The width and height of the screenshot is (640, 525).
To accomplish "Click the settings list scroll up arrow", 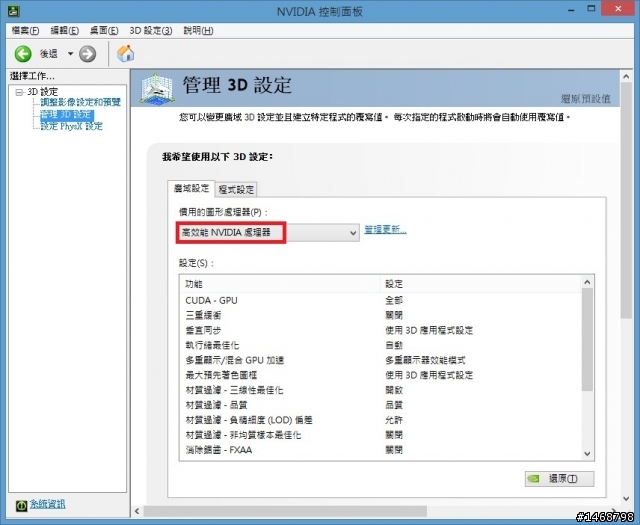I will tap(587, 282).
